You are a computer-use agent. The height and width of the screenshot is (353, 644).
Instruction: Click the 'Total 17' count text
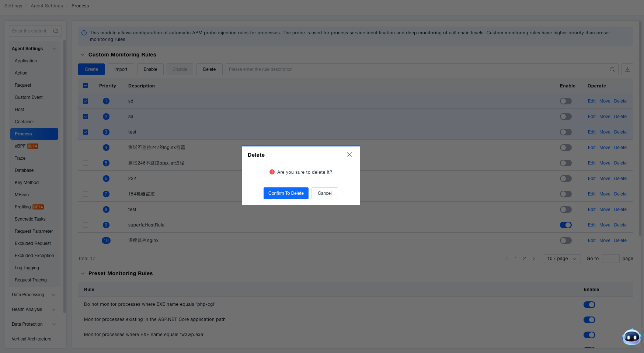coord(87,259)
